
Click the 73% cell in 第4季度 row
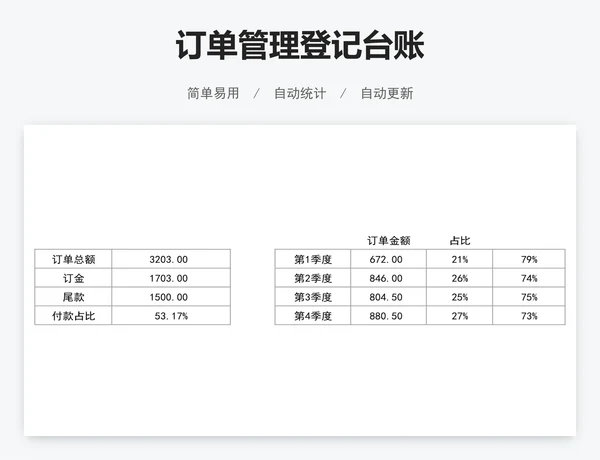tap(529, 316)
